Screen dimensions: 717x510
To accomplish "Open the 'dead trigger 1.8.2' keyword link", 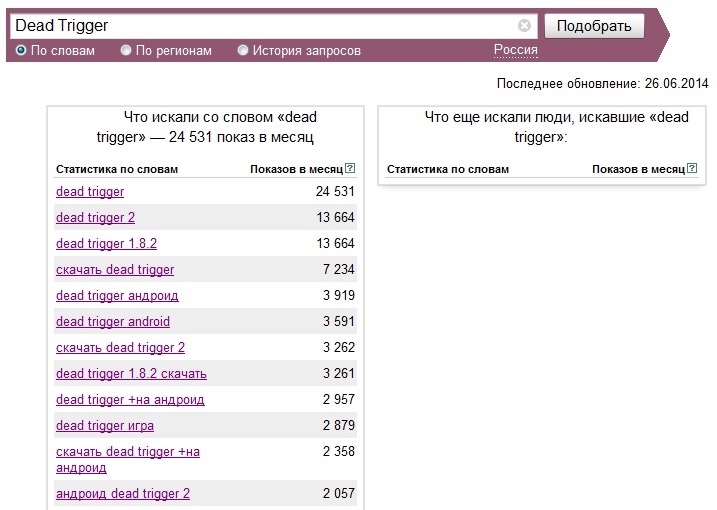I will [107, 243].
